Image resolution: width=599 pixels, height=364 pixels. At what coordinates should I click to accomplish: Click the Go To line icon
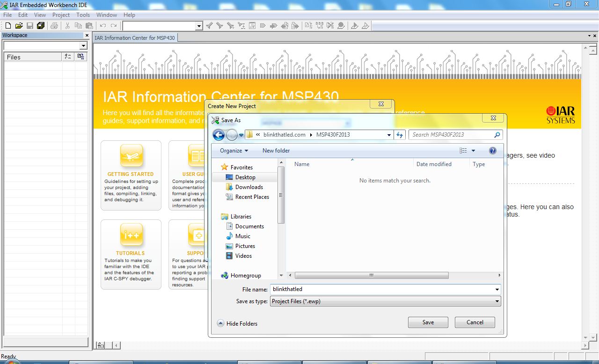[252, 26]
